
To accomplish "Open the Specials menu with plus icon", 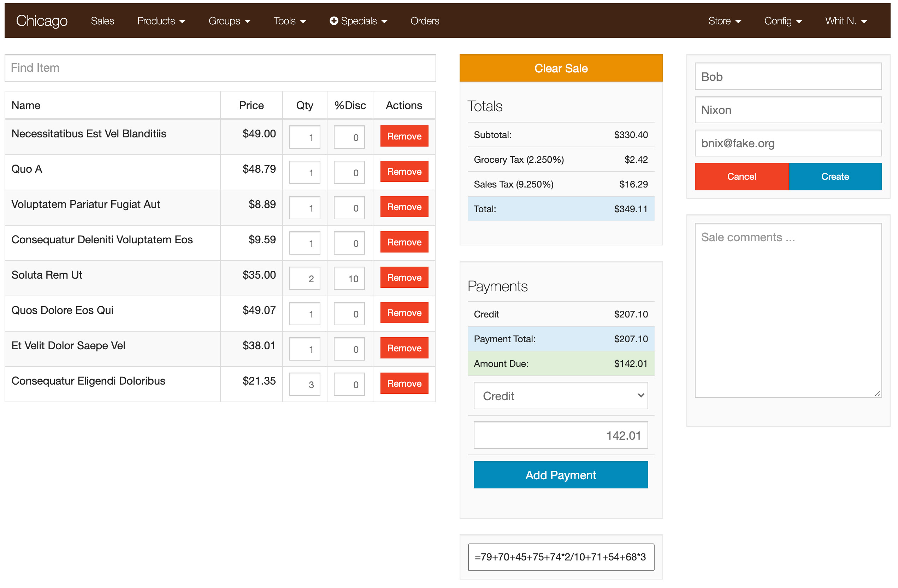I will point(358,21).
